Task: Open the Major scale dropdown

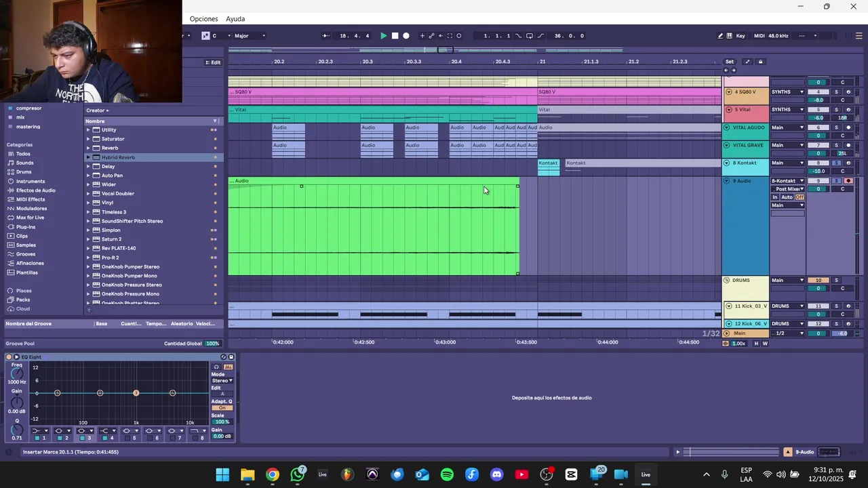Action: tap(250, 36)
